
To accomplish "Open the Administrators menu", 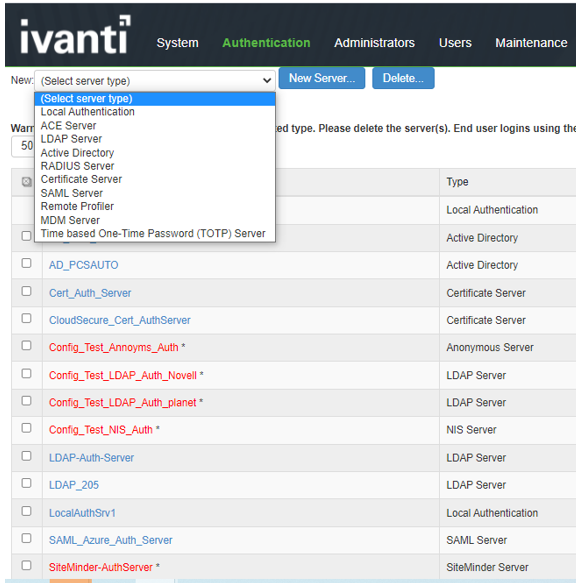I will tap(374, 43).
